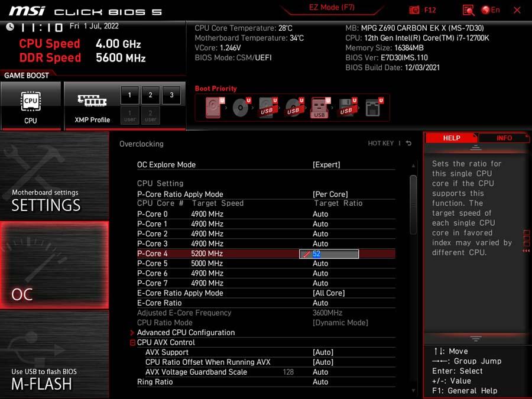Select AVX Voltage Guardband Scale Auto value
This screenshot has height=399, width=532.
(320, 372)
